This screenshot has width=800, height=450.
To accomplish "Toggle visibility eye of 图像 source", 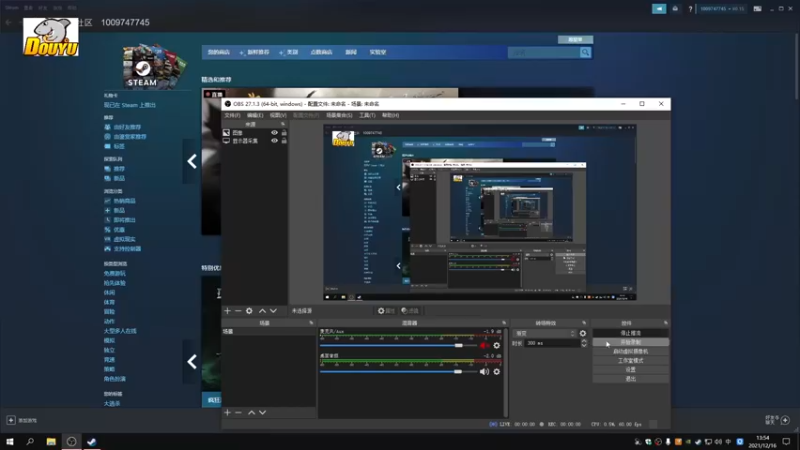I will [x=274, y=133].
